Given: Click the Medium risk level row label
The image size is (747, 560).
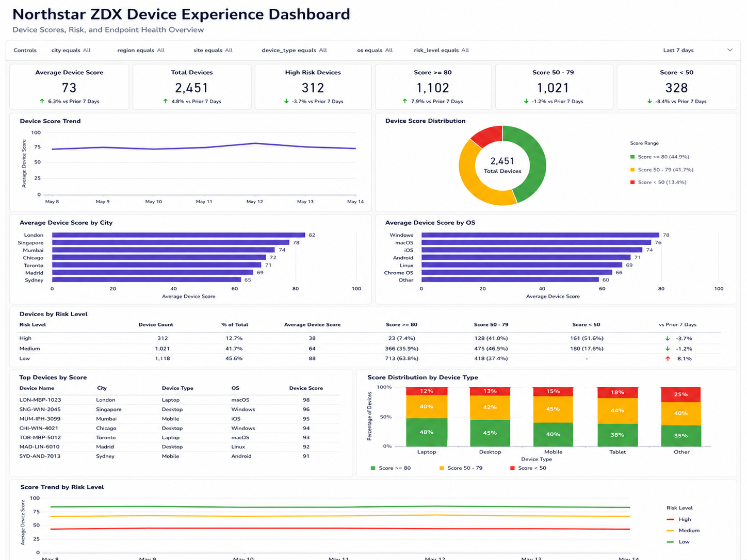Looking at the screenshot, I should click(x=29, y=349).
